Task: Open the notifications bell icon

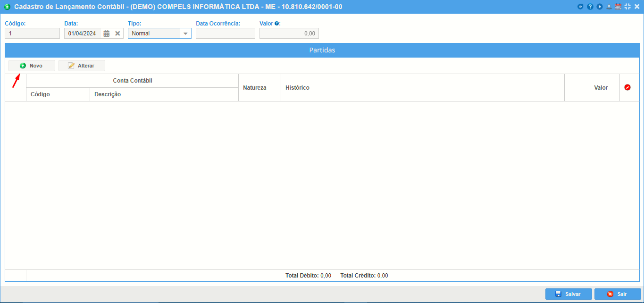Action: point(609,7)
